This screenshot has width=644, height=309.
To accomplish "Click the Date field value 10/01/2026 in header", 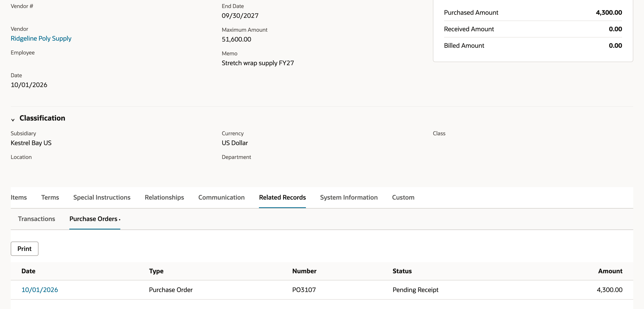I will [x=29, y=85].
